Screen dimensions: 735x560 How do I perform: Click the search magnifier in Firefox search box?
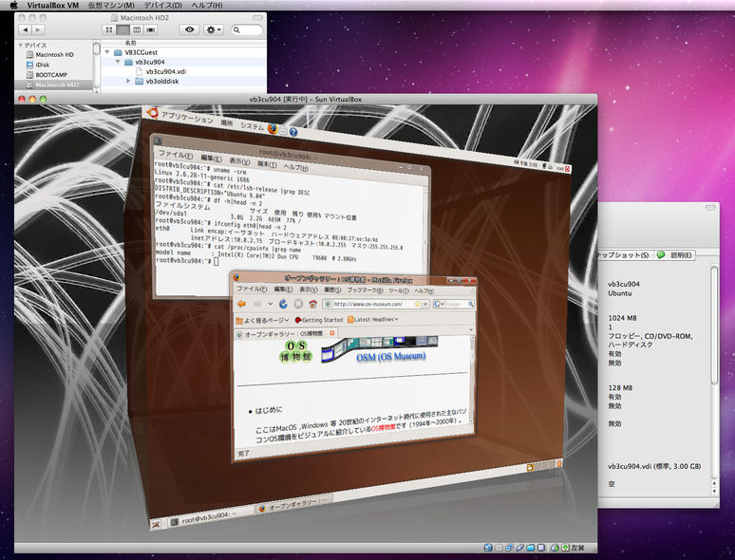pyautogui.click(x=470, y=304)
